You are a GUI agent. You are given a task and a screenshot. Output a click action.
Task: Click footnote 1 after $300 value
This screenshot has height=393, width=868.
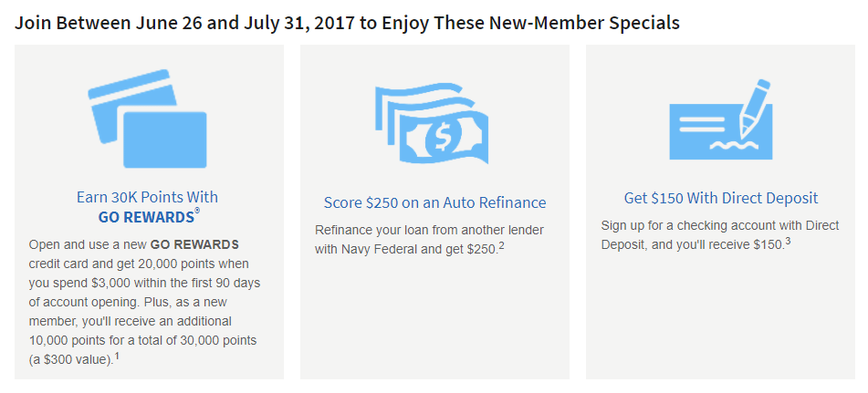[x=118, y=356]
